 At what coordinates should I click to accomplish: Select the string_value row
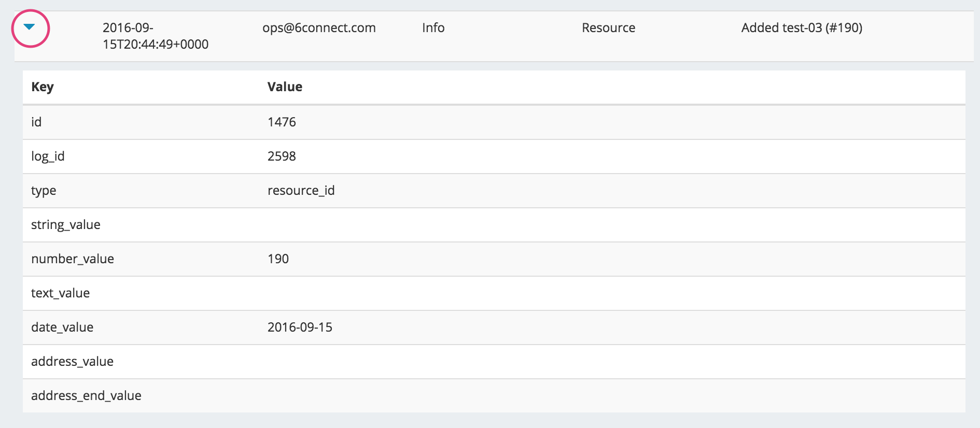pyautogui.click(x=66, y=225)
